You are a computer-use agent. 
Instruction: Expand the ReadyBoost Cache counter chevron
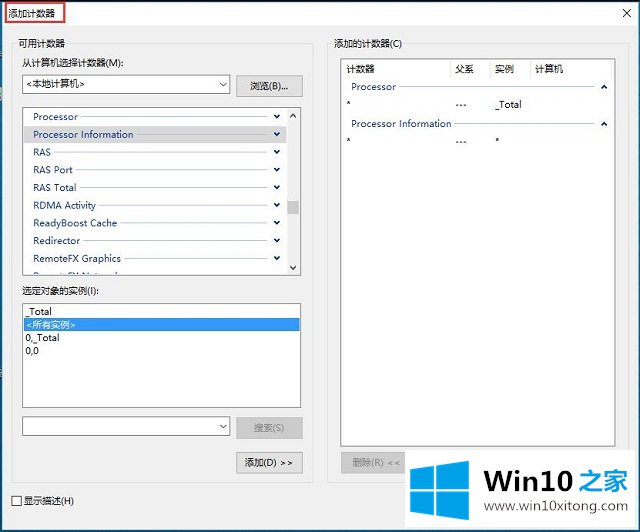[x=277, y=223]
